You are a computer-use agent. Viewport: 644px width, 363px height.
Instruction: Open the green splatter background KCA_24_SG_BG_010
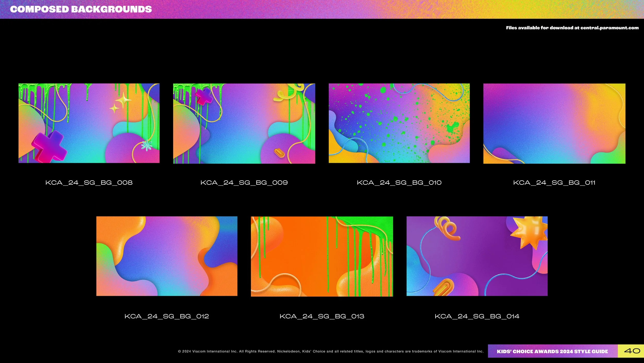tap(399, 123)
